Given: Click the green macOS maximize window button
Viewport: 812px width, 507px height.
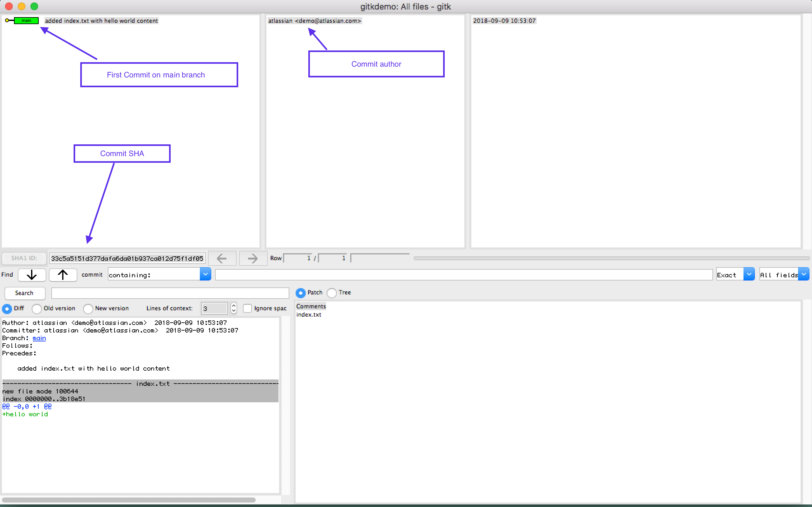Looking at the screenshot, I should 34,6.
